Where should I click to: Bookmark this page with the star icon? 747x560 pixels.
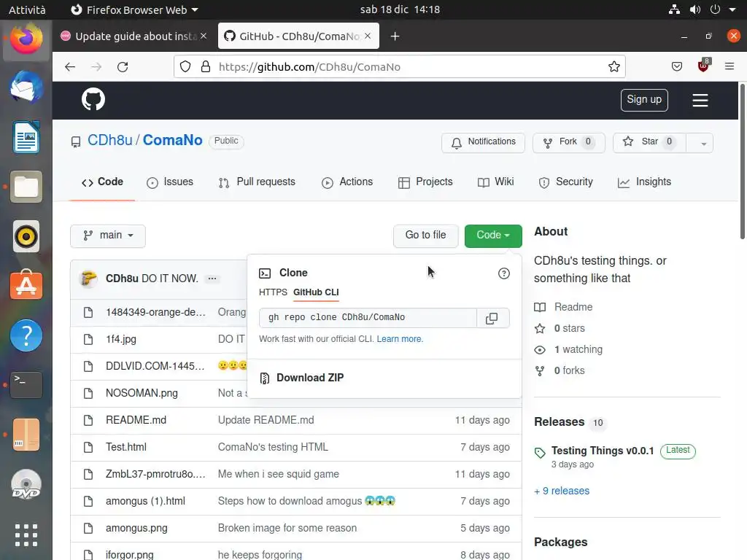pyautogui.click(x=614, y=66)
